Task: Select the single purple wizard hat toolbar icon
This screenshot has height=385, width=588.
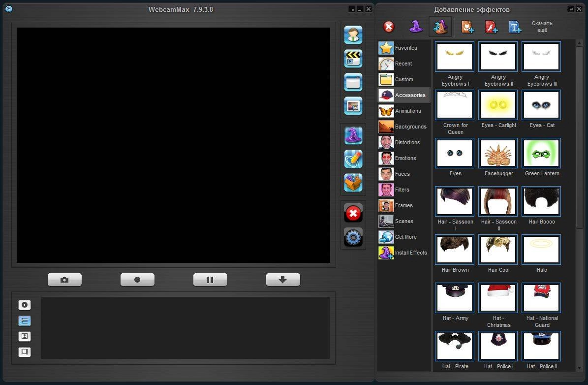Action: coord(416,27)
